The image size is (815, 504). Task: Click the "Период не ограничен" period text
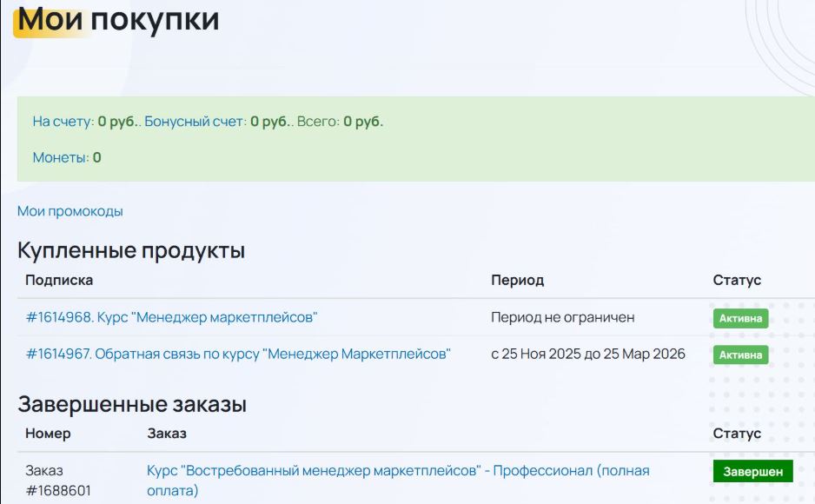click(562, 317)
